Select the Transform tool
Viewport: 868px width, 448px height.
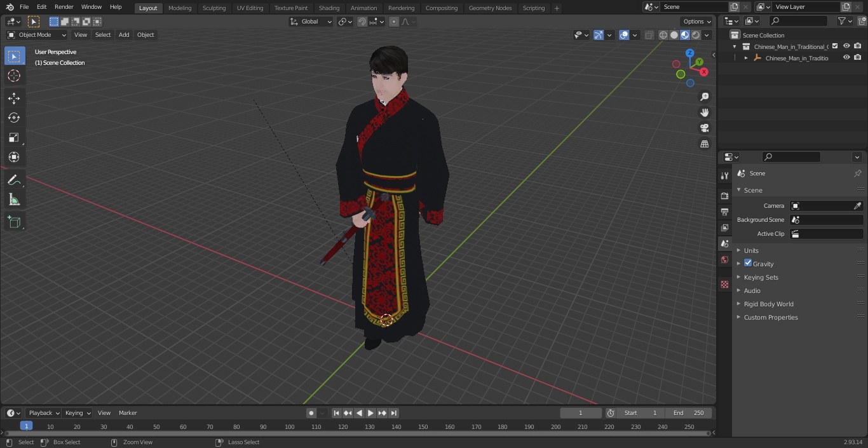tap(14, 157)
